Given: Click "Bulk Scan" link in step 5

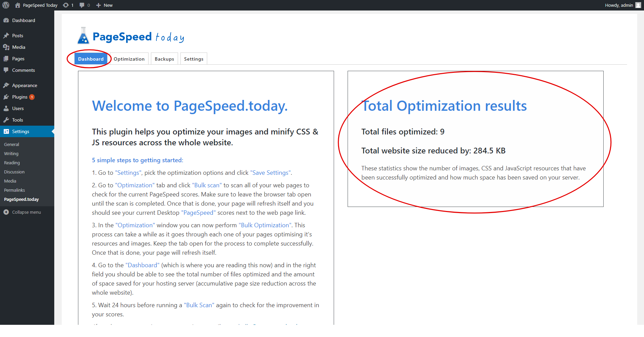Looking at the screenshot, I should 199,305.
